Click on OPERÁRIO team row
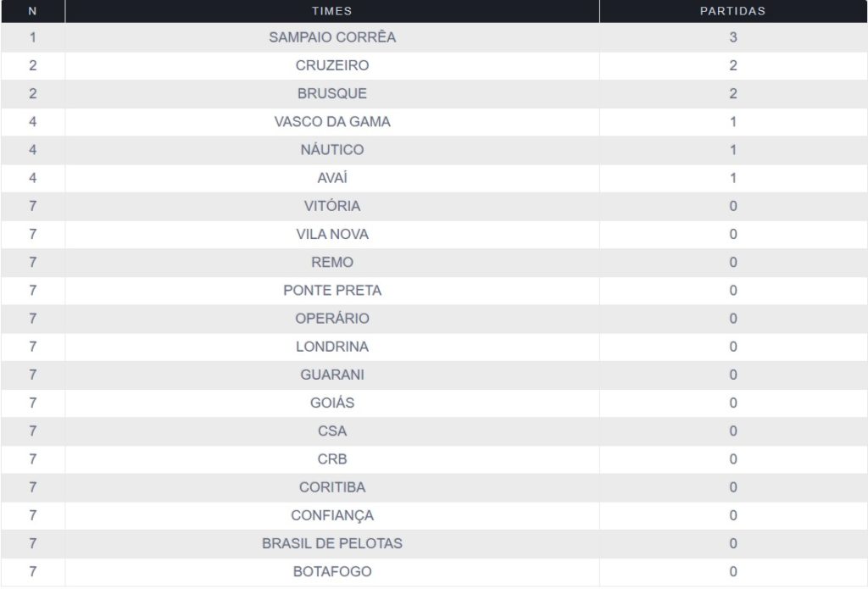The width and height of the screenshot is (868, 589). click(x=332, y=319)
